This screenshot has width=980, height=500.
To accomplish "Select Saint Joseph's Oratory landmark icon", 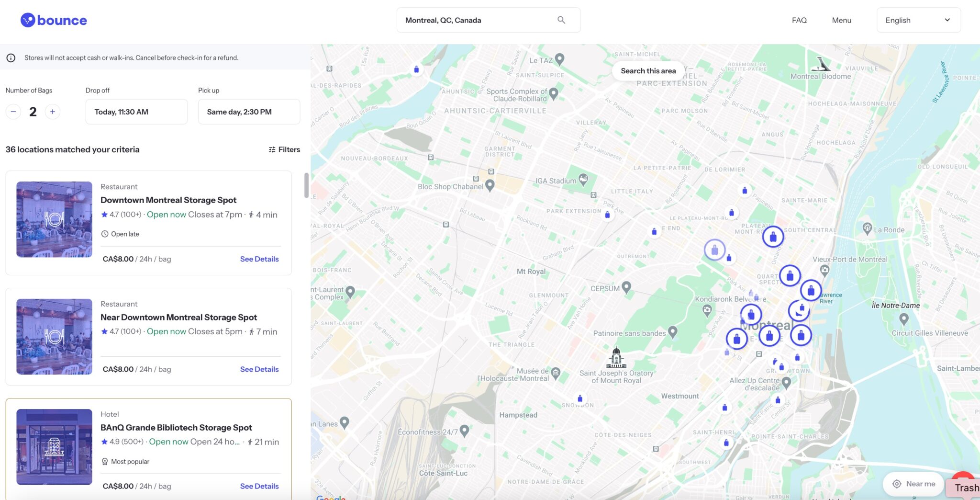I will 616,357.
